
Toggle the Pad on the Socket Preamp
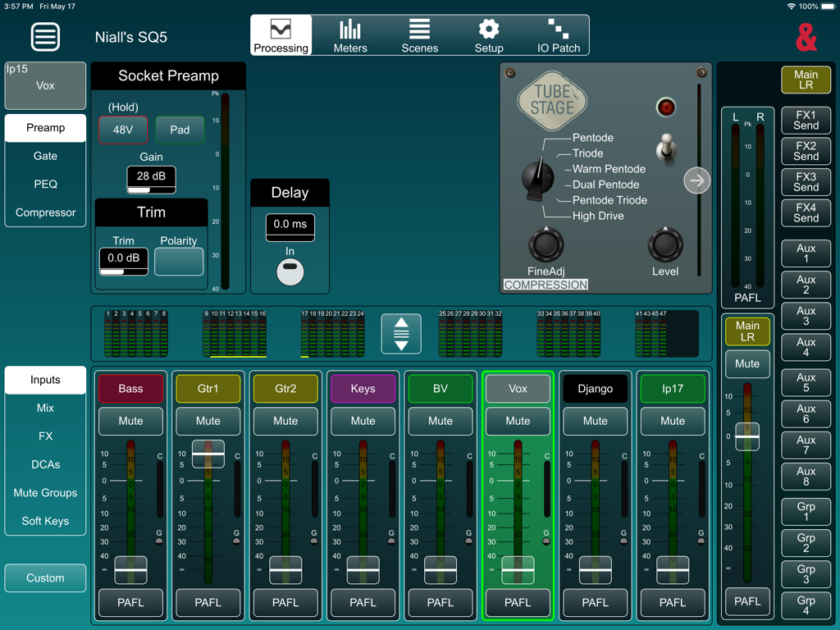coord(180,130)
